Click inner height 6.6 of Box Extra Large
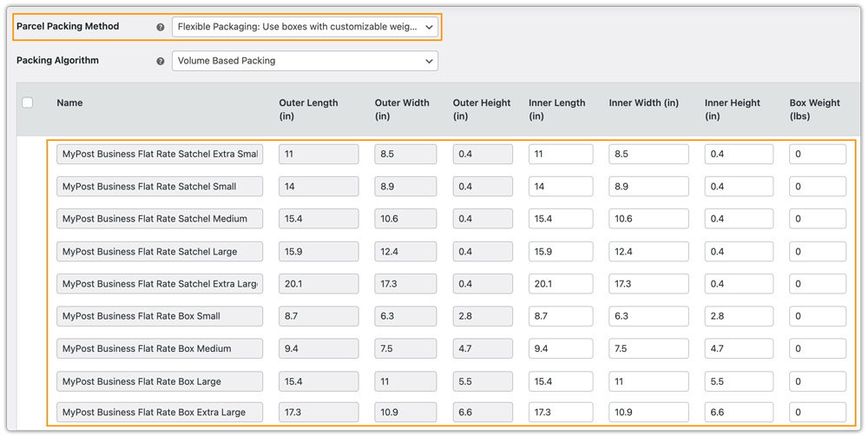Viewport: 868px width, 436px height. click(x=739, y=413)
